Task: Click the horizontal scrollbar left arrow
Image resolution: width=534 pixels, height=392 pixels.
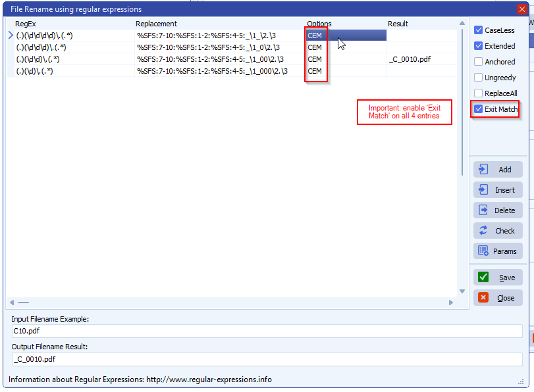Action: tap(12, 303)
